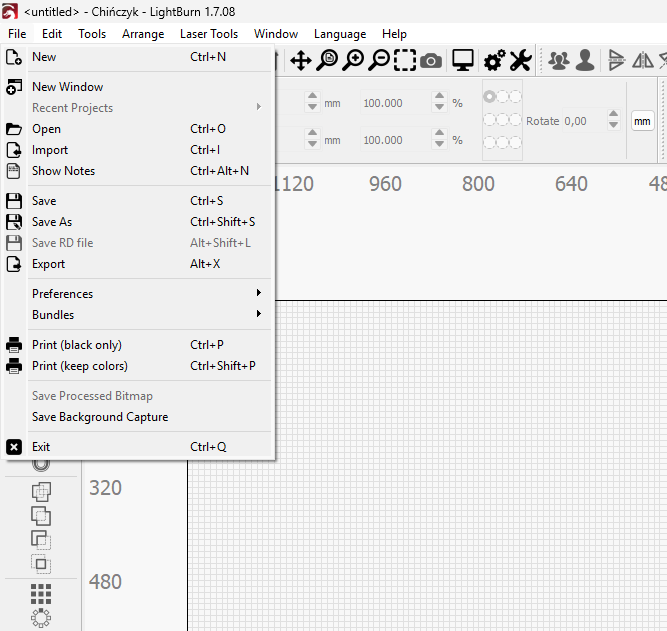Open the Laser Tools menu

tap(209, 34)
